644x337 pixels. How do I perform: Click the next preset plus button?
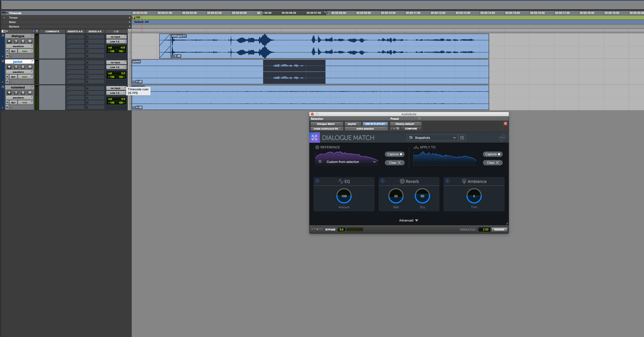tap(394, 129)
